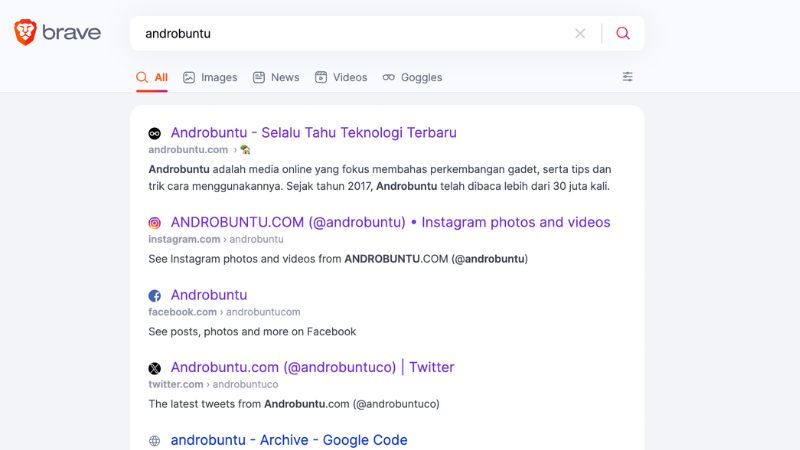
Task: Open the Androbuntu.com Twitter result
Action: pos(312,367)
